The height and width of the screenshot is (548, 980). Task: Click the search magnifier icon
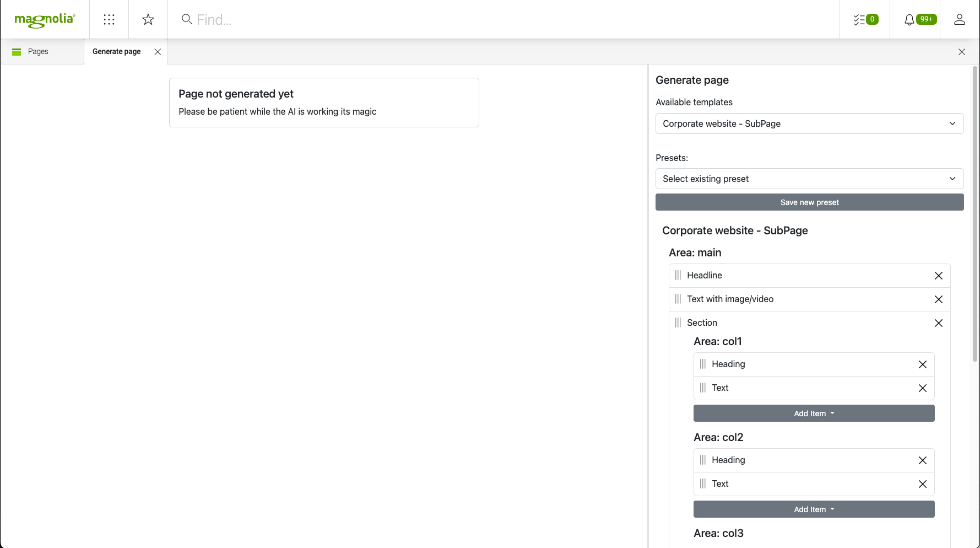tap(187, 19)
